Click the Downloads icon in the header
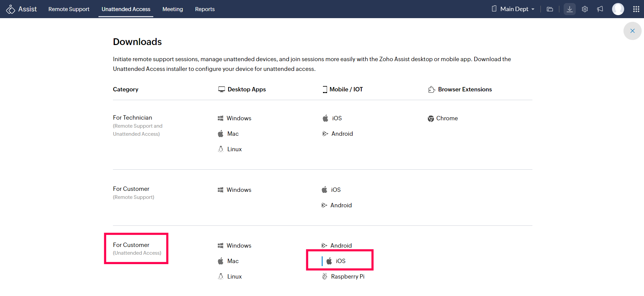Image resolution: width=644 pixels, height=296 pixels. coord(569,9)
